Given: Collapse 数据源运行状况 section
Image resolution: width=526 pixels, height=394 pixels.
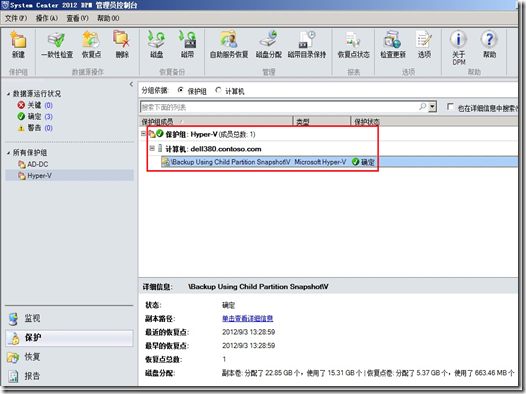Looking at the screenshot, I should pyautogui.click(x=8, y=94).
